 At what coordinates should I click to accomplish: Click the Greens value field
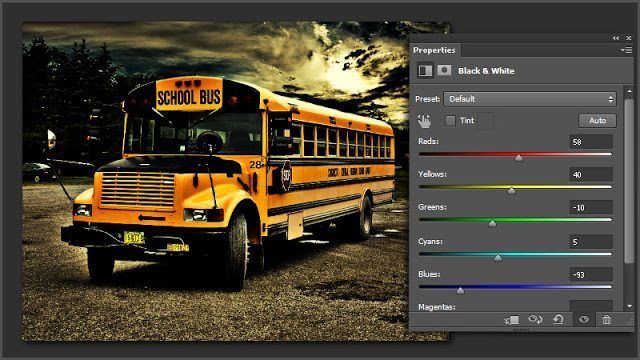pyautogui.click(x=591, y=208)
